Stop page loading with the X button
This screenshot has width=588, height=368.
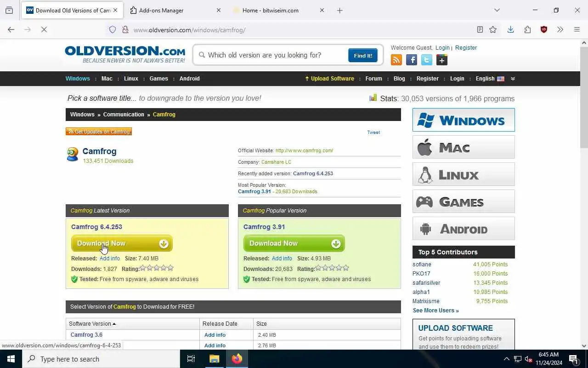point(44,29)
